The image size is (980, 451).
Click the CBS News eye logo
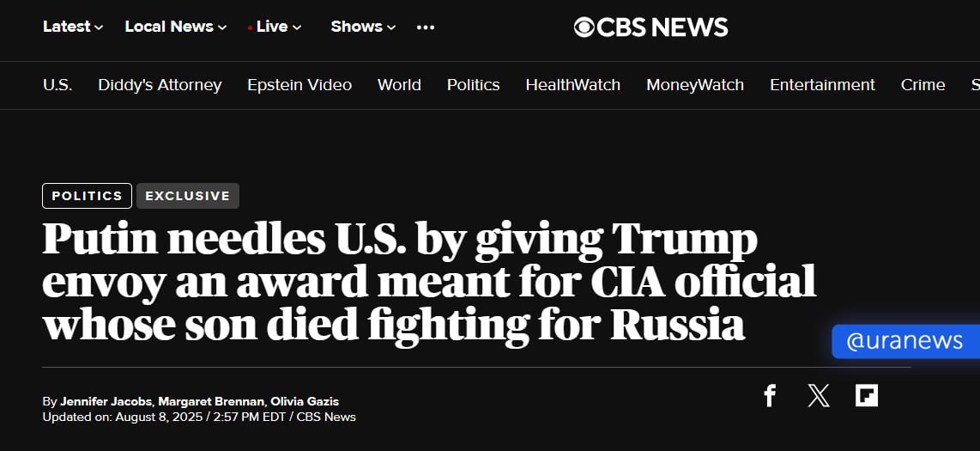coord(584,27)
